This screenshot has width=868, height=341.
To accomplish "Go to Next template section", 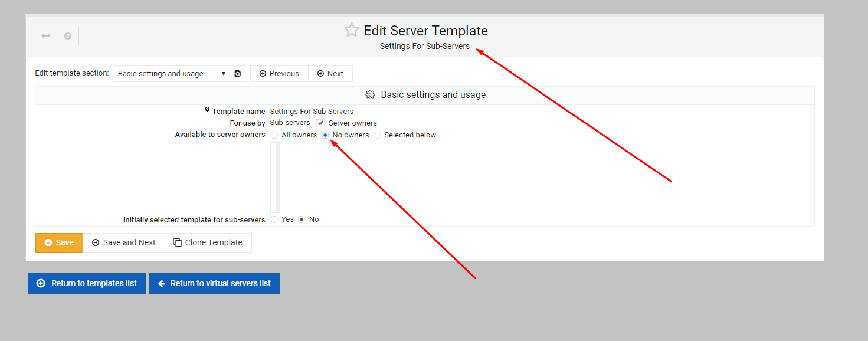I will click(330, 74).
